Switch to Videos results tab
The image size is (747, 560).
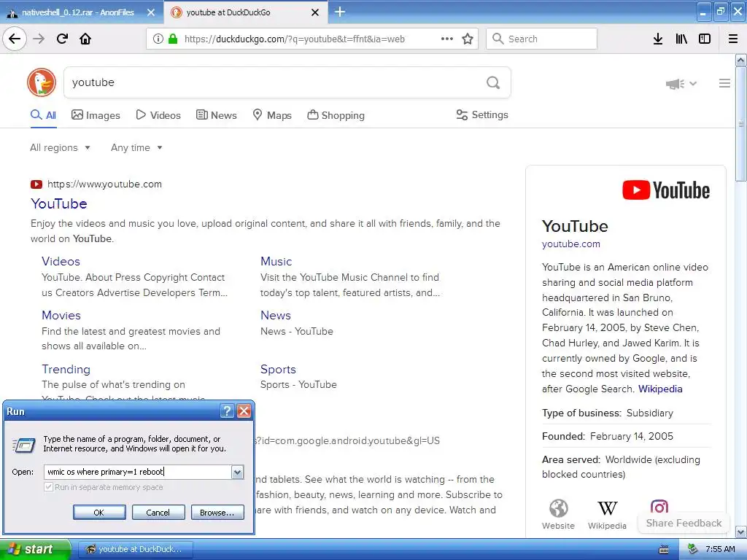pyautogui.click(x=158, y=115)
